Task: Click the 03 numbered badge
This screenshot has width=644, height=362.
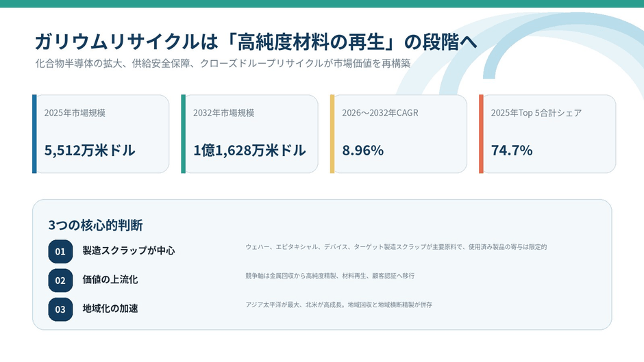Action: [x=60, y=309]
